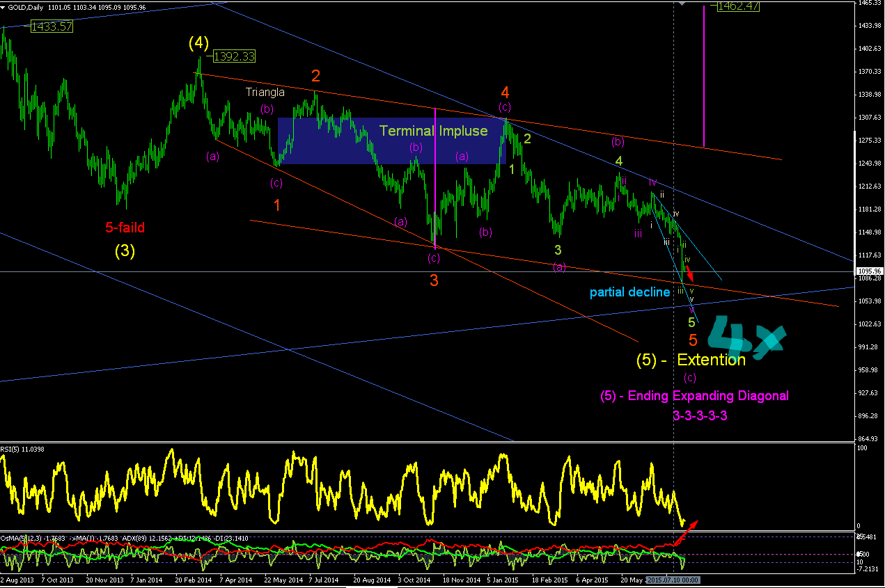Click the grey chart shift marker at top
Screen dimensions: 885x588
coord(682,3)
